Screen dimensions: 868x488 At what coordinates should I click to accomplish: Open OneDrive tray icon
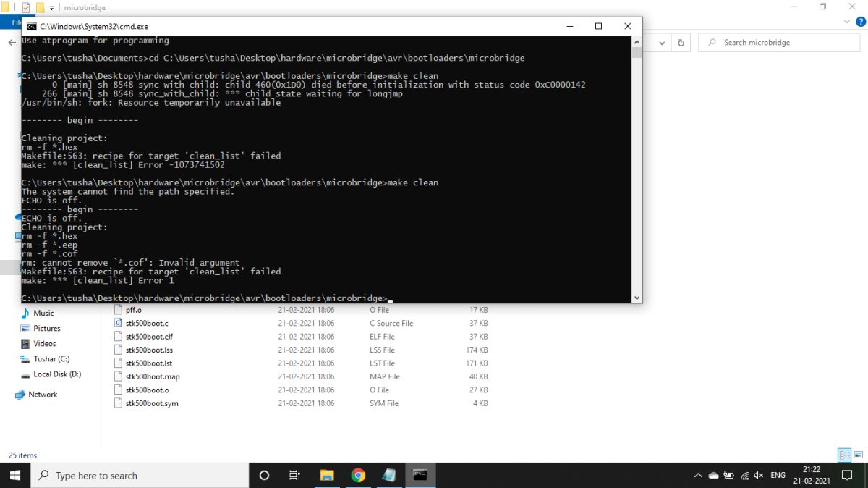[713, 476]
